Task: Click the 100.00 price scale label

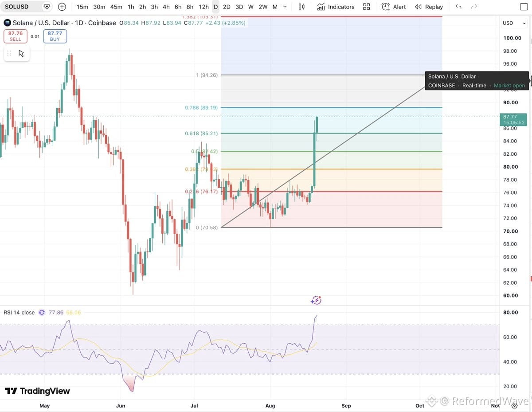Action: [512, 38]
